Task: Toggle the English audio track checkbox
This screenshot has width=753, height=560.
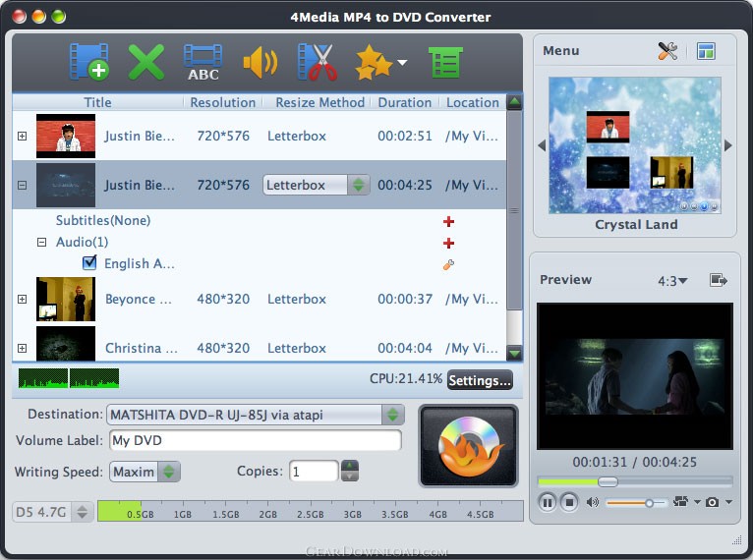Action: (89, 263)
